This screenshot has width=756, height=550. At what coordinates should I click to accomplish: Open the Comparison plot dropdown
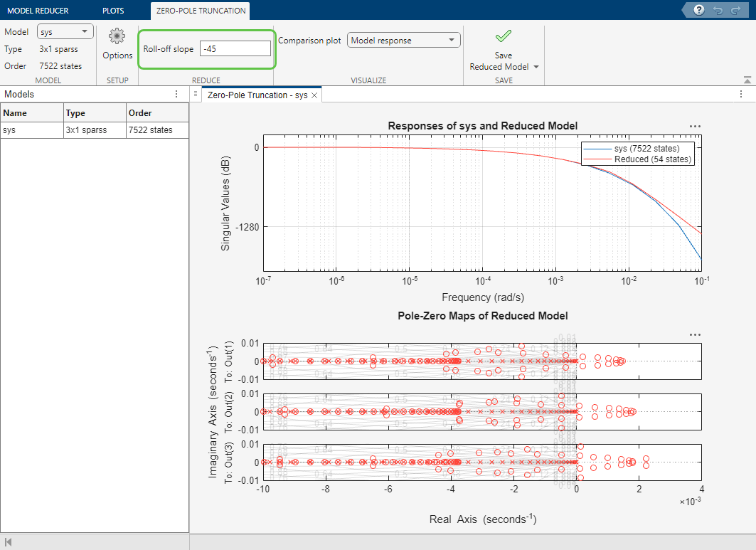[x=403, y=41]
